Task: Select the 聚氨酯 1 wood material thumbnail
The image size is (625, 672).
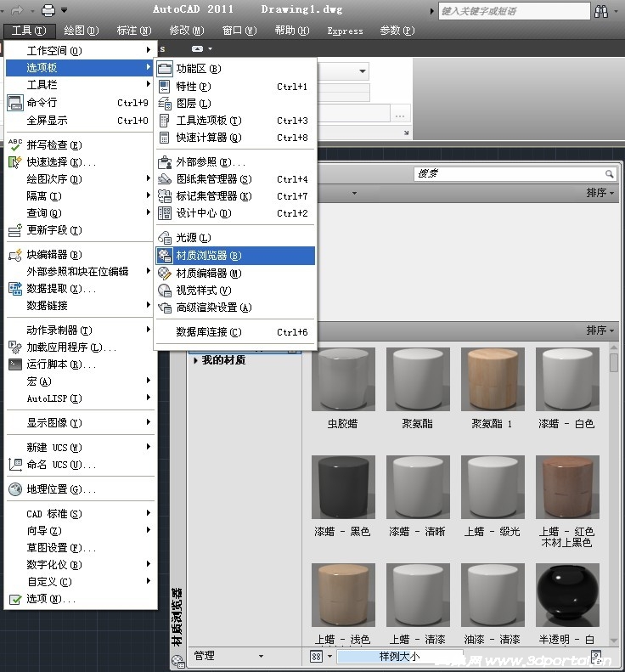Action: point(493,379)
